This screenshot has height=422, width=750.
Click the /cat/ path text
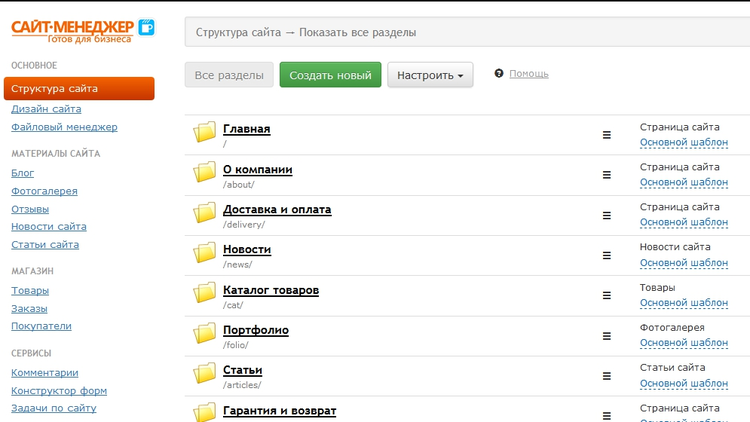(233, 305)
